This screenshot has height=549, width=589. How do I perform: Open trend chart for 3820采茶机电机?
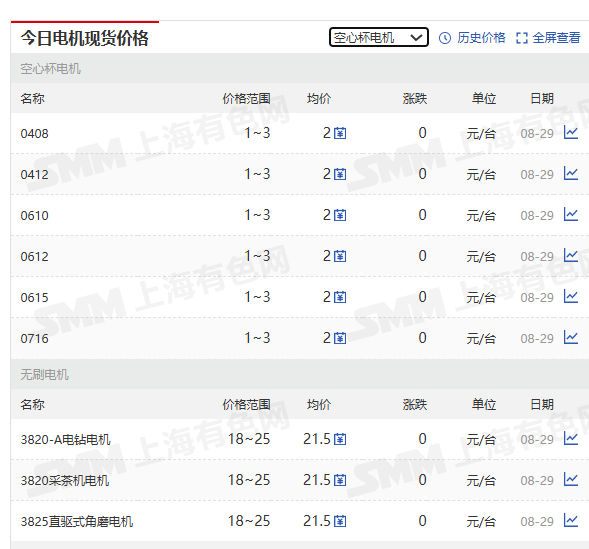click(571, 480)
